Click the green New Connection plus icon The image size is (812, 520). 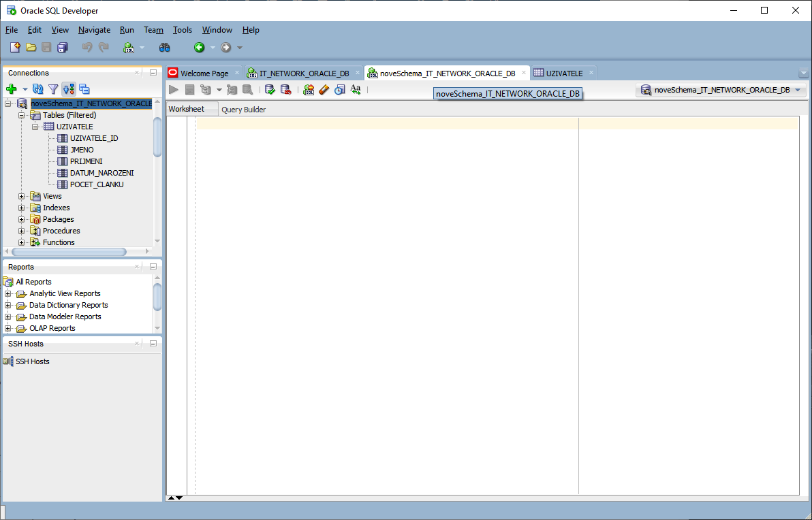click(x=11, y=89)
